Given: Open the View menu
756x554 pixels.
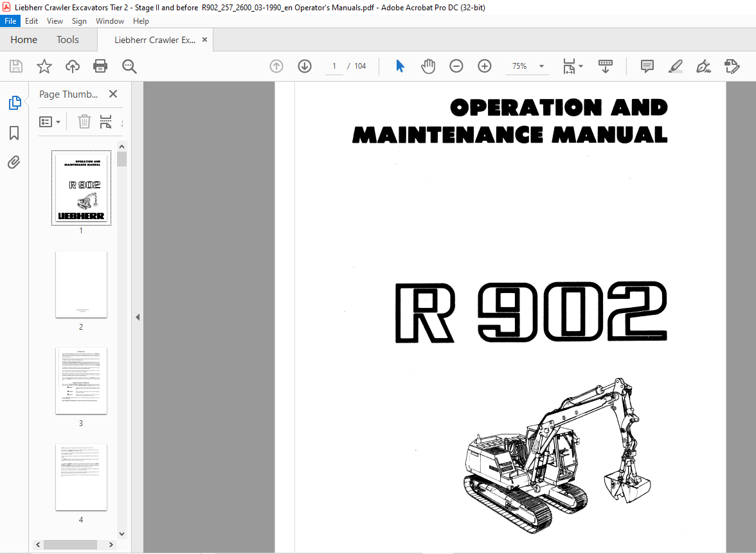Looking at the screenshot, I should click(x=55, y=21).
